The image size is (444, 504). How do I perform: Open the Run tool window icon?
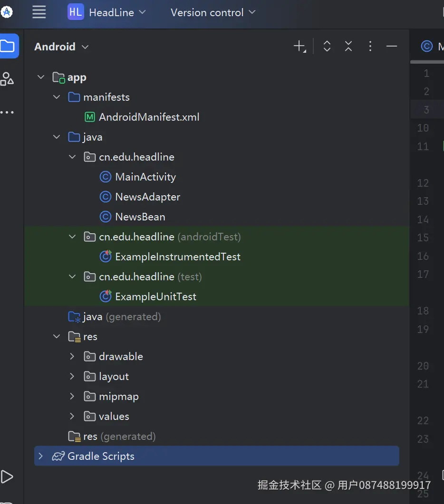7,476
